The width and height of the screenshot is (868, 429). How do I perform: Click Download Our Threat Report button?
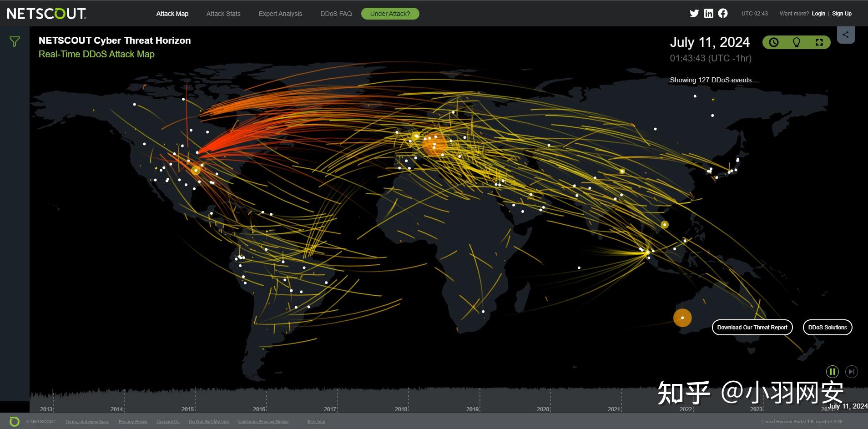tap(752, 328)
